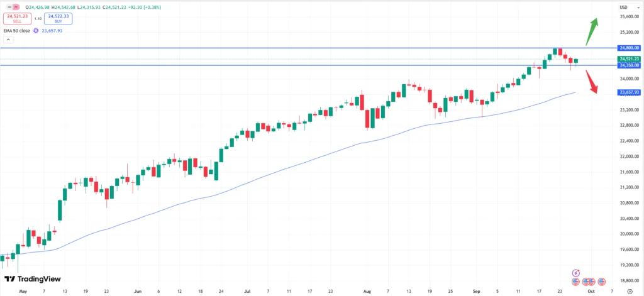The width and height of the screenshot is (644, 296).
Task: Open chart settings gear icon
Action: pyautogui.click(x=630, y=292)
